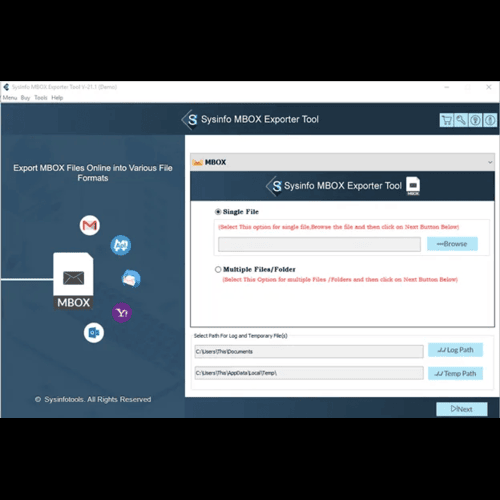Click the Browse button
Image resolution: width=500 pixels, height=500 pixels.
[x=452, y=244]
